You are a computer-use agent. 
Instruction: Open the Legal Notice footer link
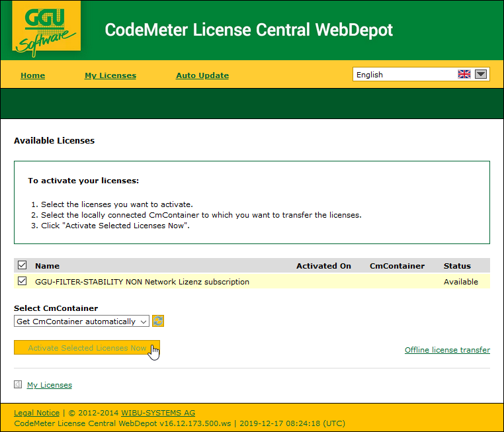(x=36, y=413)
